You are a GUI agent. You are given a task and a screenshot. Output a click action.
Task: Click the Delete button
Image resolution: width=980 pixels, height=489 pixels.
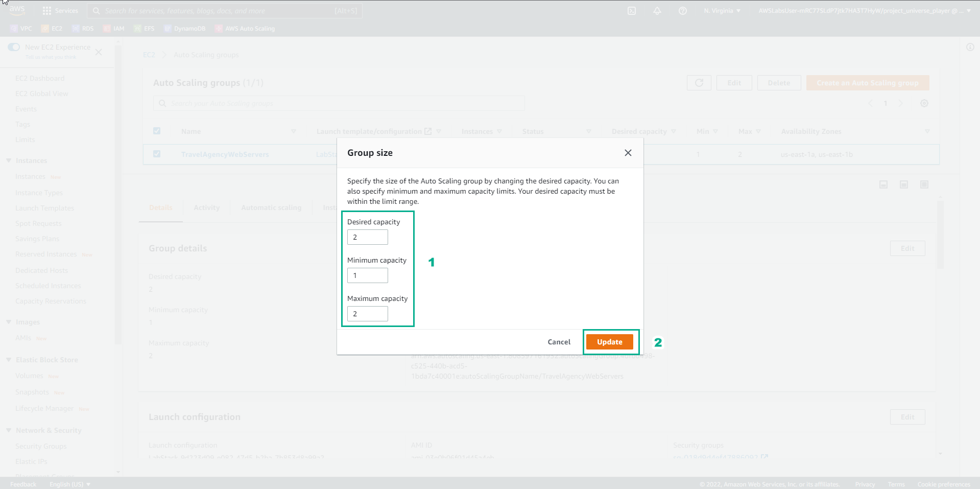pyautogui.click(x=779, y=83)
